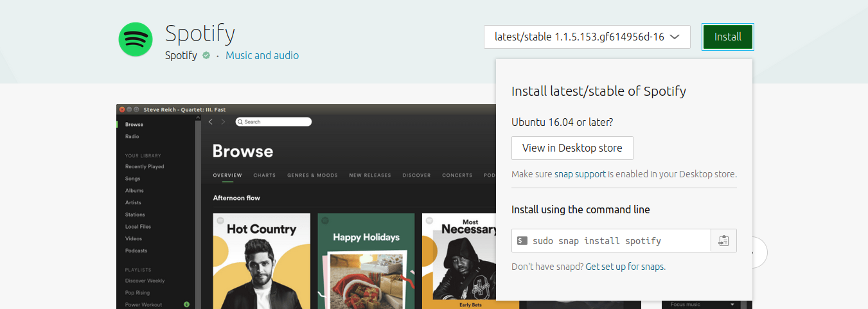Click Install using the command line text

tap(581, 209)
